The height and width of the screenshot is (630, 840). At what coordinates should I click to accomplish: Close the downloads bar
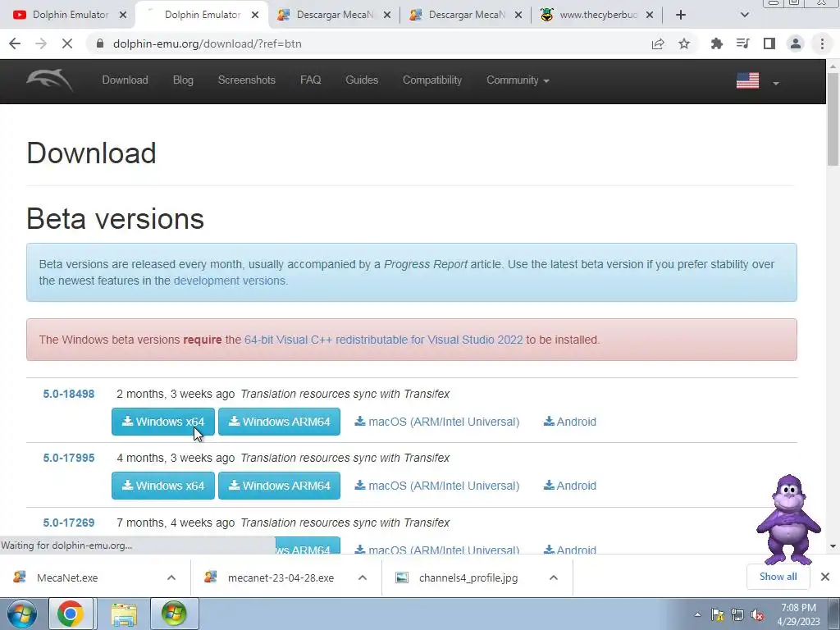pos(825,577)
